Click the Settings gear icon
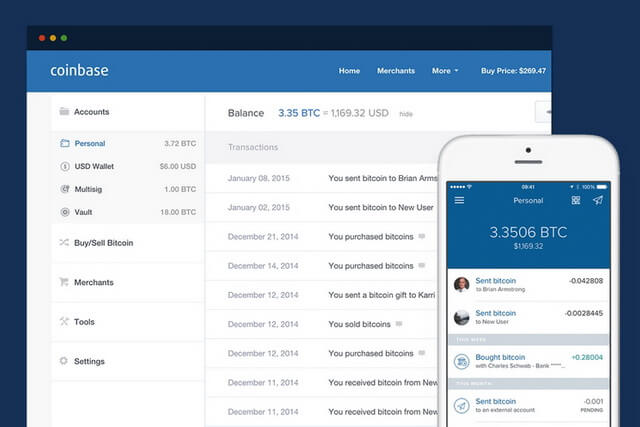This screenshot has width=640, height=427. (64, 361)
